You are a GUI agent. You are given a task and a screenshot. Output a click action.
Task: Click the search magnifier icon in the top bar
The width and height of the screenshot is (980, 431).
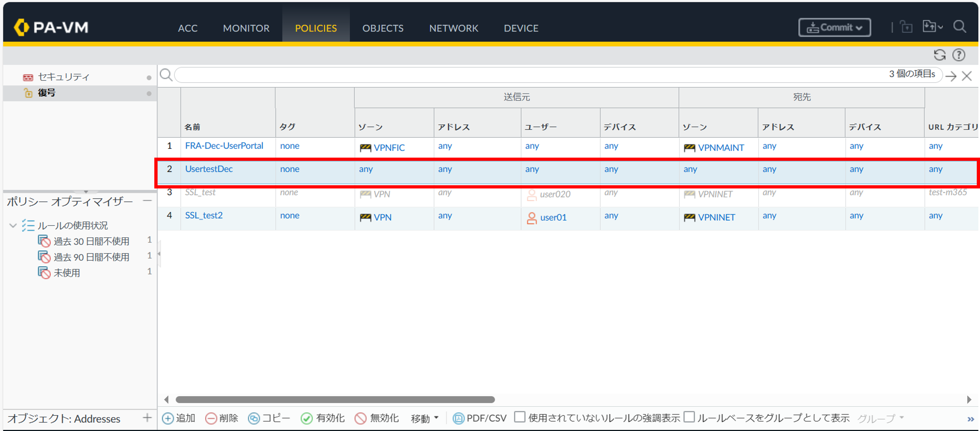(x=959, y=27)
